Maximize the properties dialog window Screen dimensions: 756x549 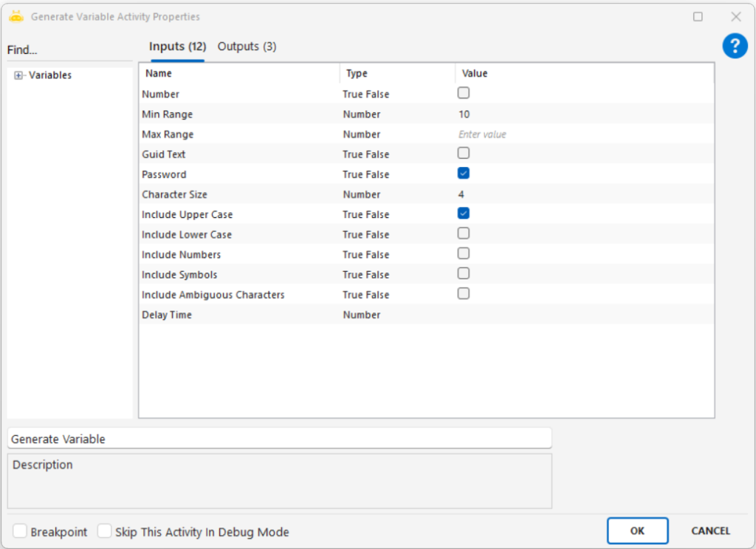(698, 16)
